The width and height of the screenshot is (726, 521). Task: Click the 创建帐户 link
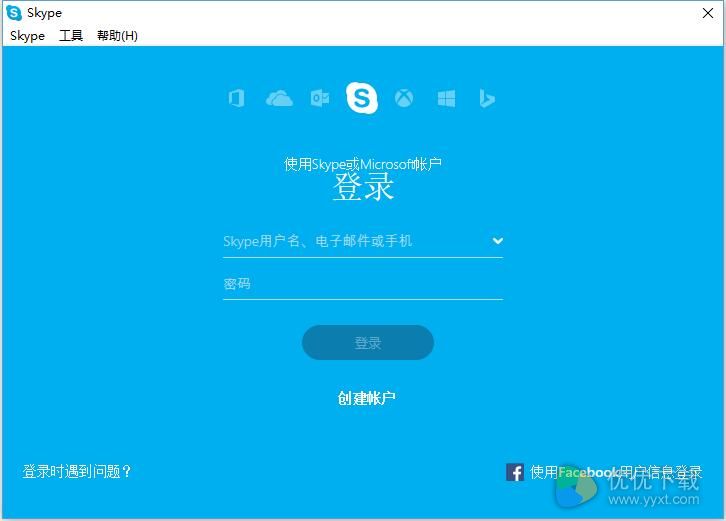tap(366, 398)
